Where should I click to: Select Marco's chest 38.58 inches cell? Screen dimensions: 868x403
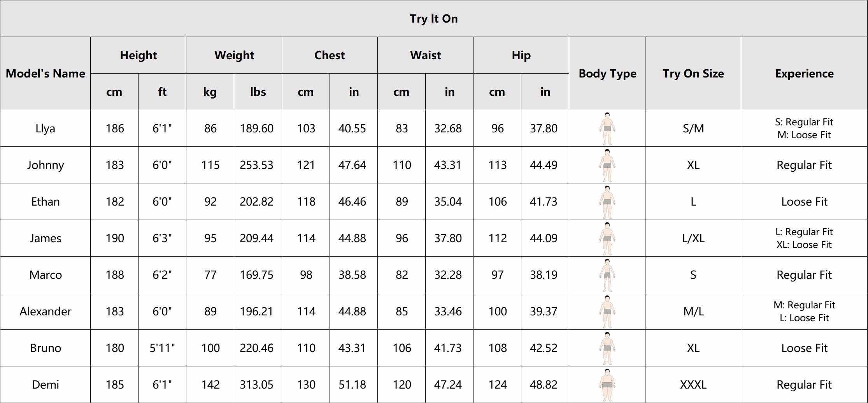click(352, 275)
